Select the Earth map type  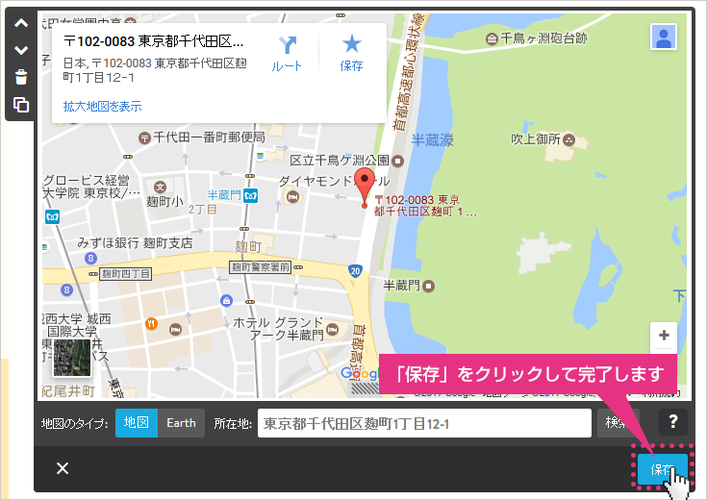(181, 423)
